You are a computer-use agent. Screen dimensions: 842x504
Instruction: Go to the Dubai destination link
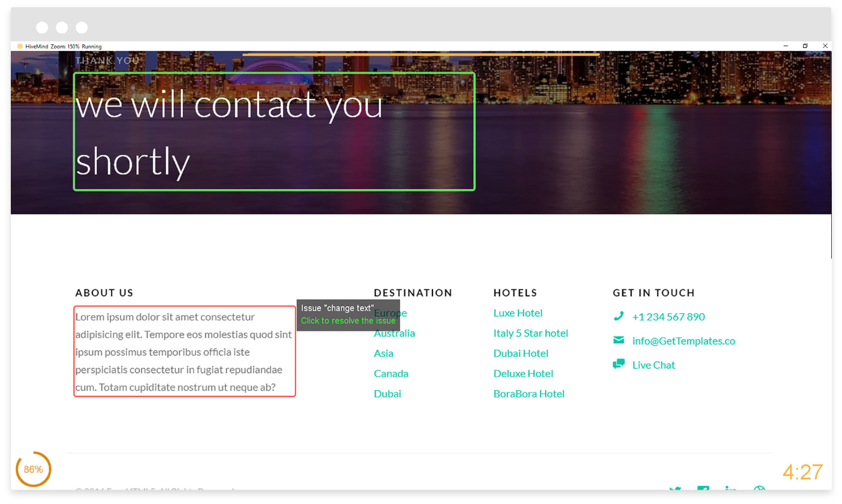tap(387, 394)
